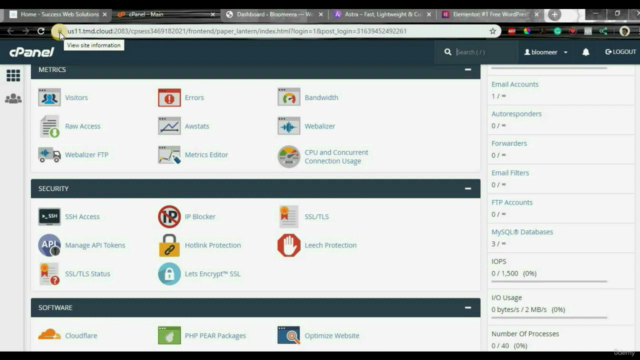Bookmark this page with the star icon
Screen dimensions: 640x360
pyautogui.click(x=493, y=31)
